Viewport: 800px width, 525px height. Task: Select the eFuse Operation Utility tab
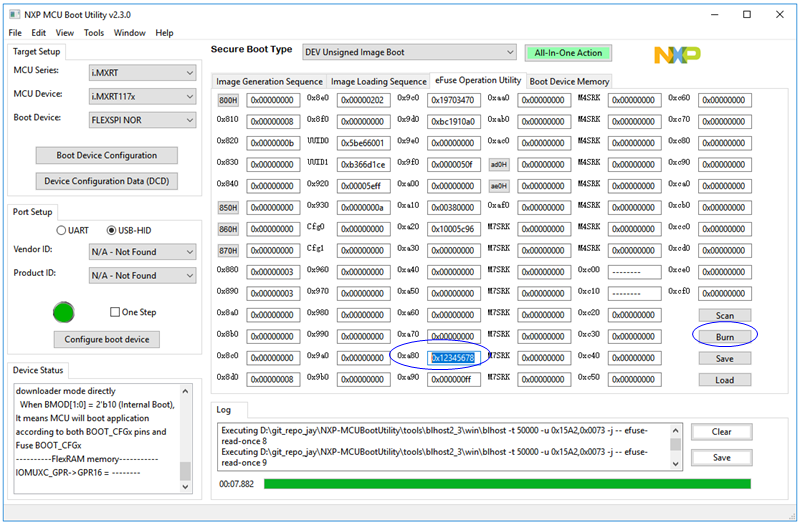click(478, 80)
